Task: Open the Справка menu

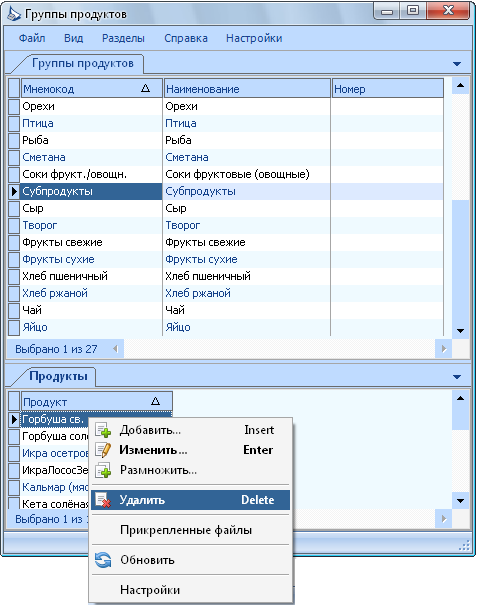Action: click(x=186, y=38)
